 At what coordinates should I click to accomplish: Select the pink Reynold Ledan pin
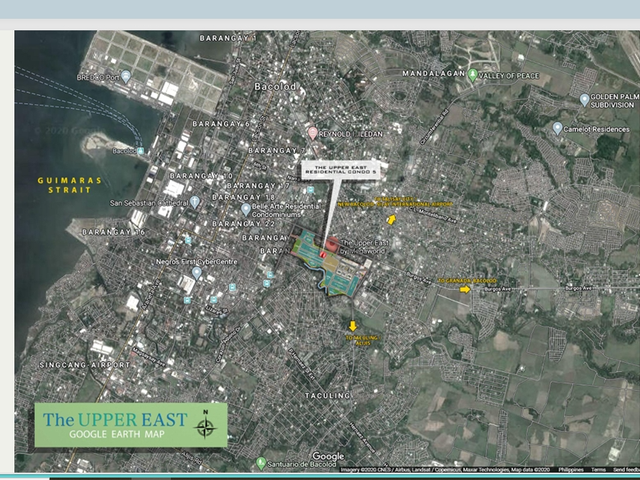[x=313, y=133]
